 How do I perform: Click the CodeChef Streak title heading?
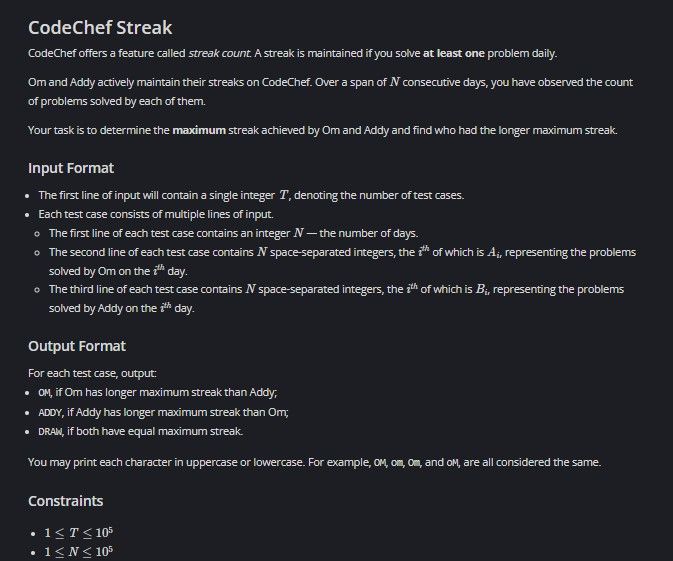(100, 28)
